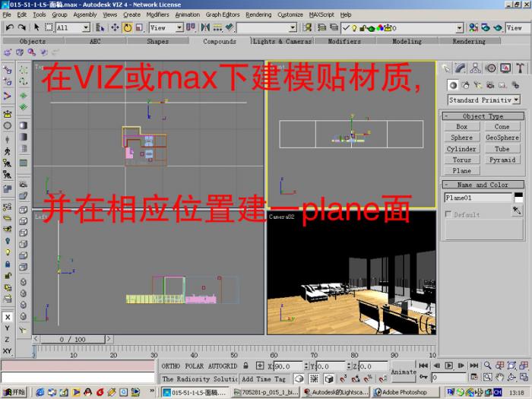Toggle ORTHO mode in status bar
Viewport: 532px width, 399px height.
point(171,366)
